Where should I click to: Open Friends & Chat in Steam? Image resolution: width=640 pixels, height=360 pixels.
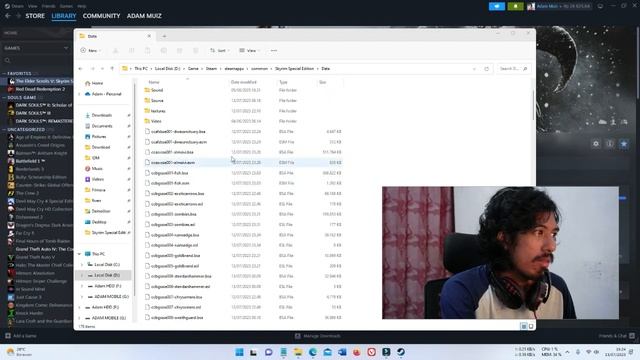[616, 336]
